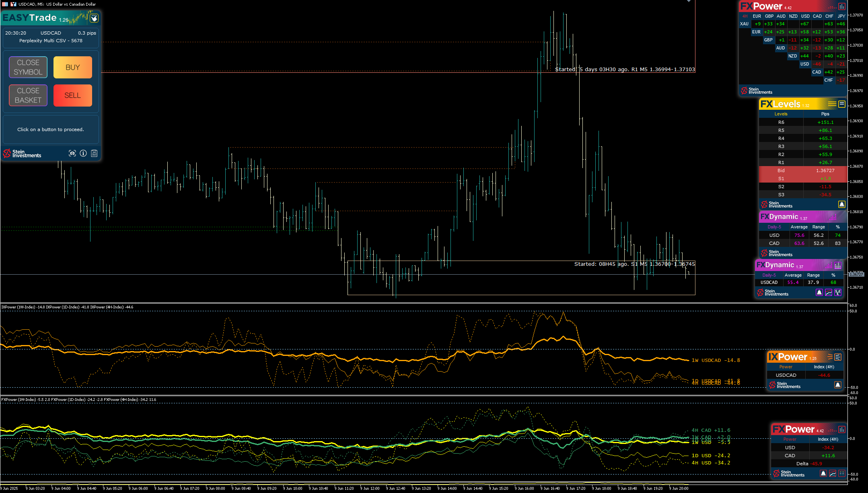Toggle line chart display in bottom FXPower panel
The width and height of the screenshot is (868, 493).
click(x=833, y=473)
